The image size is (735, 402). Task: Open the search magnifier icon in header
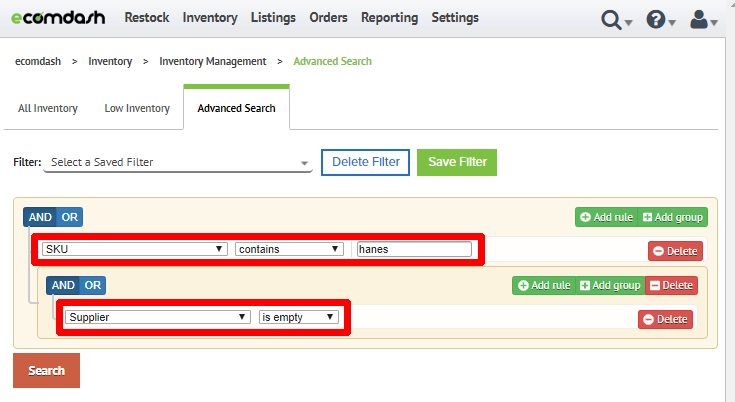[616, 20]
